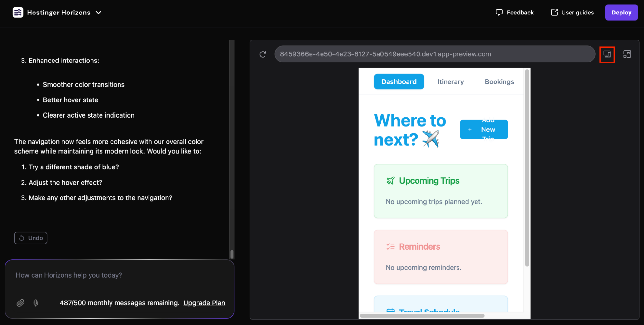
Task: Select the Dashboard tab
Action: pos(399,81)
